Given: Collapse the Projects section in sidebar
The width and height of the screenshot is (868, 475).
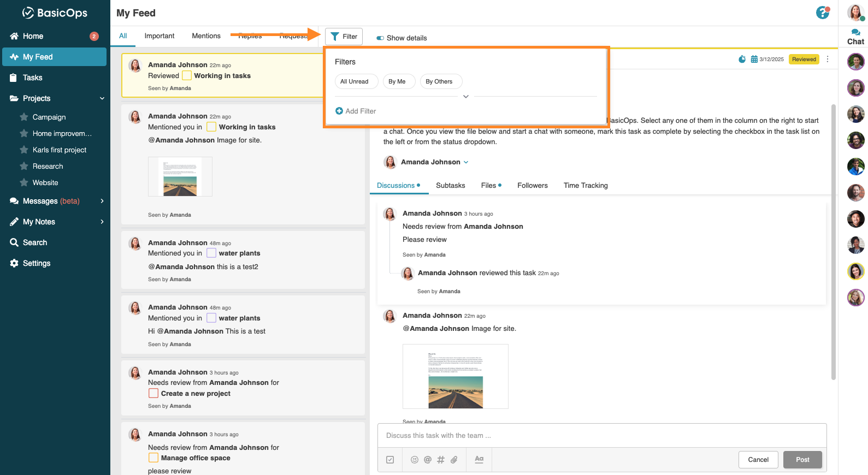Looking at the screenshot, I should click(102, 98).
